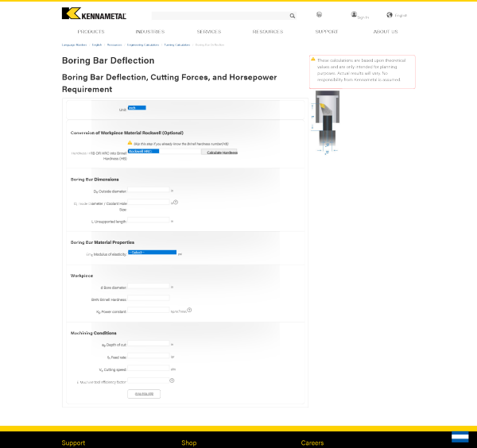
Task: Click help icon beside machine efficiency factor
Action: (172, 380)
